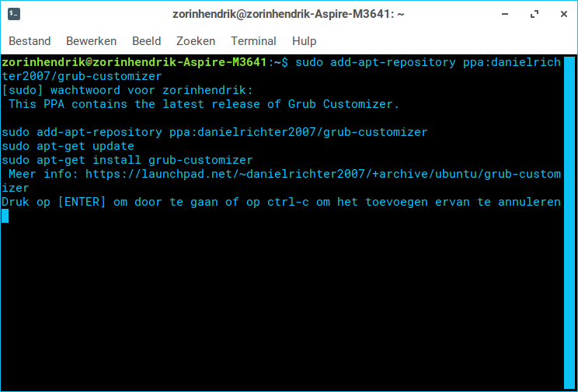Click the terminal app icon in title bar
The width and height of the screenshot is (578, 392).
tap(14, 15)
